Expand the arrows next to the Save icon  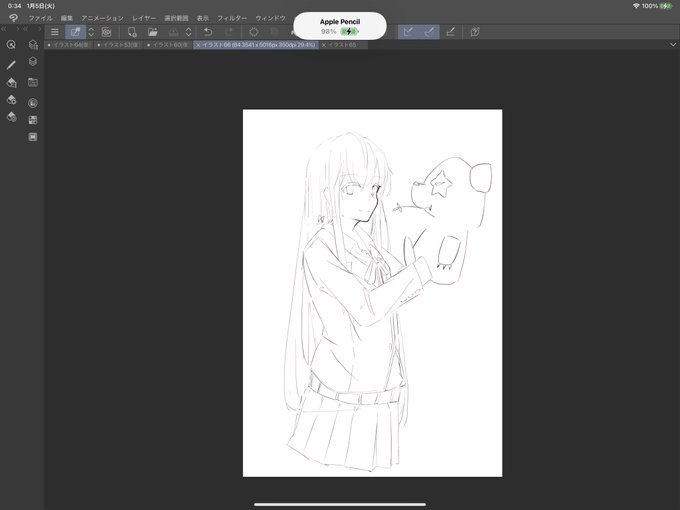coord(189,32)
